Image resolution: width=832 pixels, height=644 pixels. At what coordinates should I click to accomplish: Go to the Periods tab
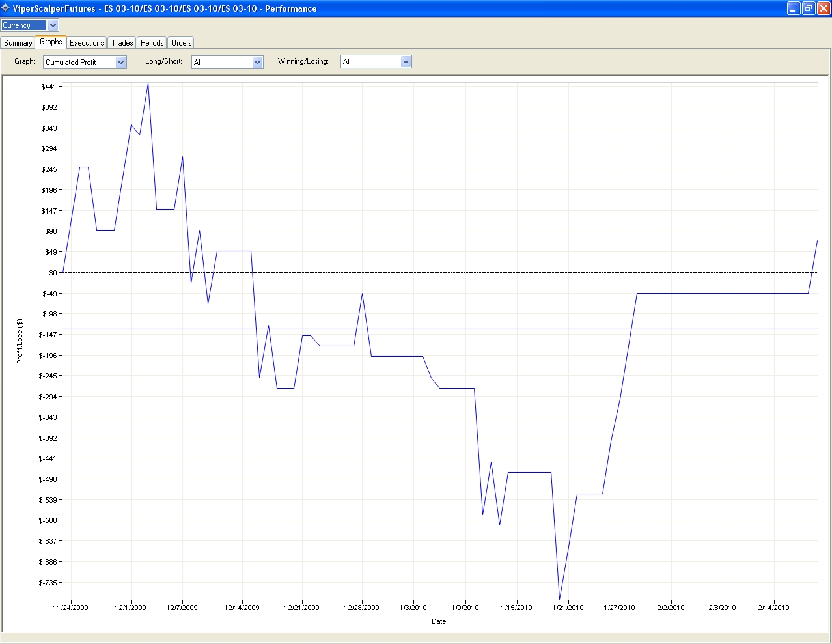coord(152,43)
